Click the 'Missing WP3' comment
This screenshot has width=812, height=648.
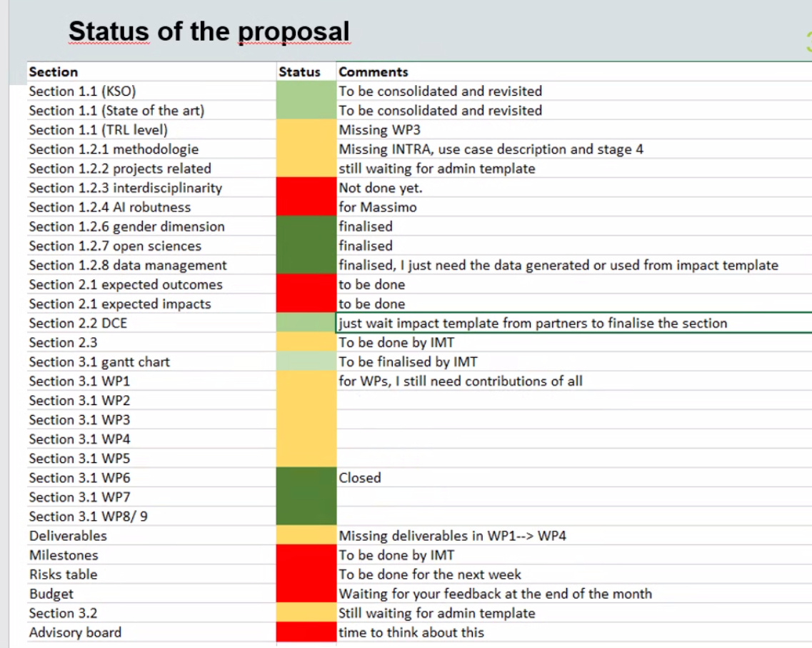tap(379, 129)
